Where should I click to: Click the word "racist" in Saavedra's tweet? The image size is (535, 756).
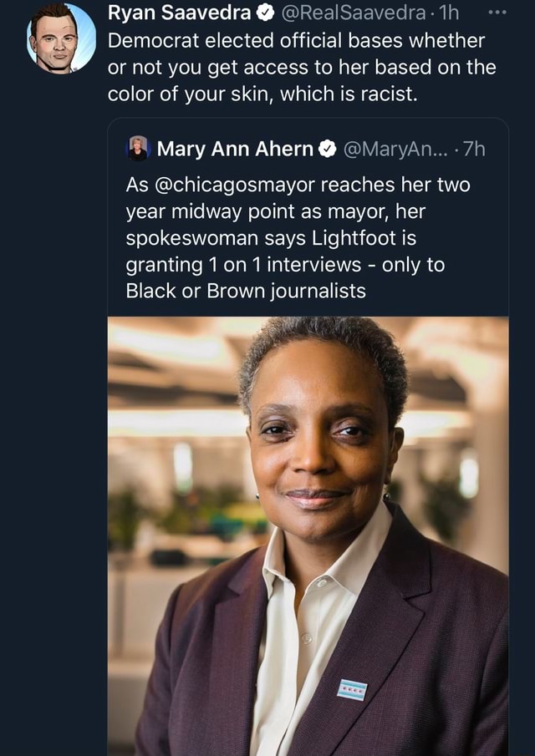click(386, 94)
